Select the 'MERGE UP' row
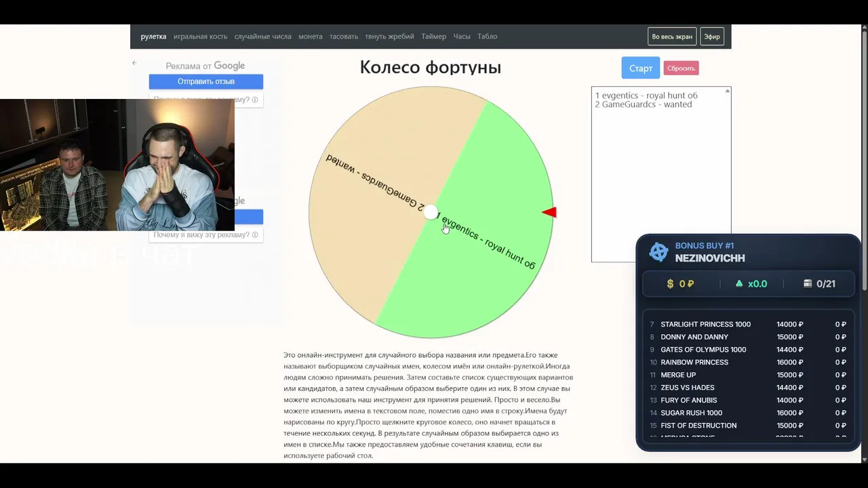868x488 pixels. coord(749,375)
